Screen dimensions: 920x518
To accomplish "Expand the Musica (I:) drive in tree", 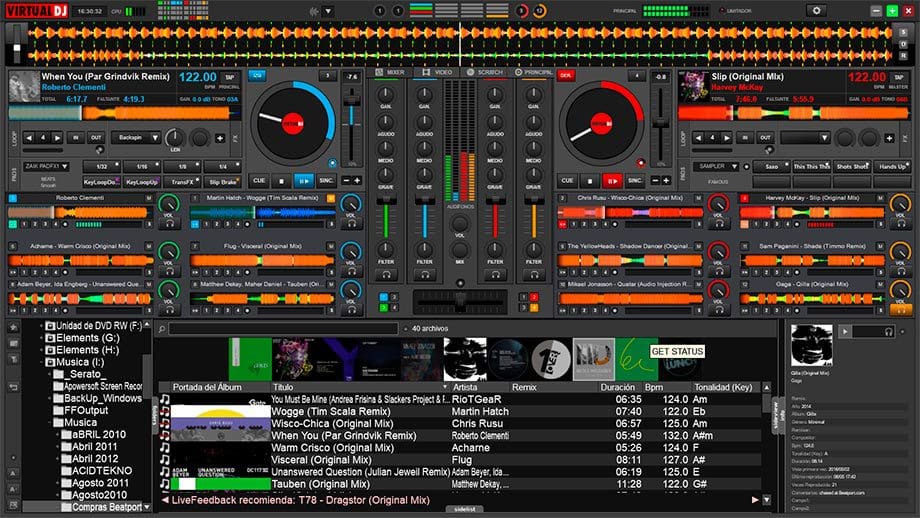I will (x=42, y=362).
